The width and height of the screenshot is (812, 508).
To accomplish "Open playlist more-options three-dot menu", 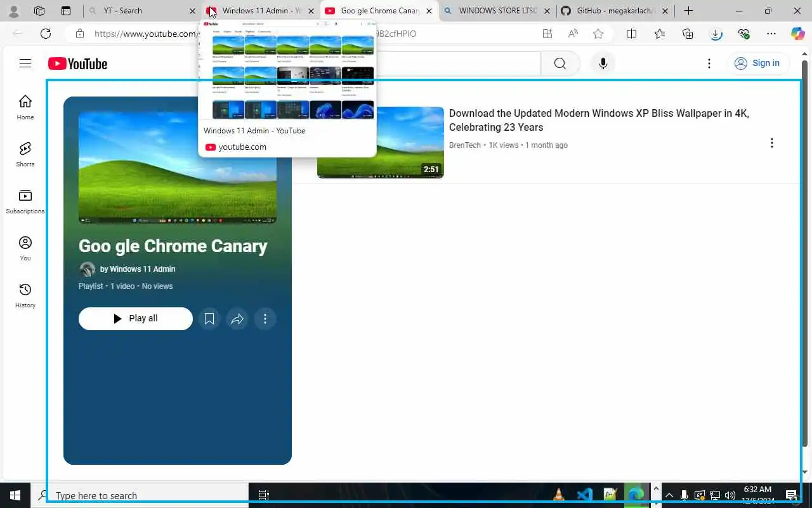I will [x=265, y=319].
